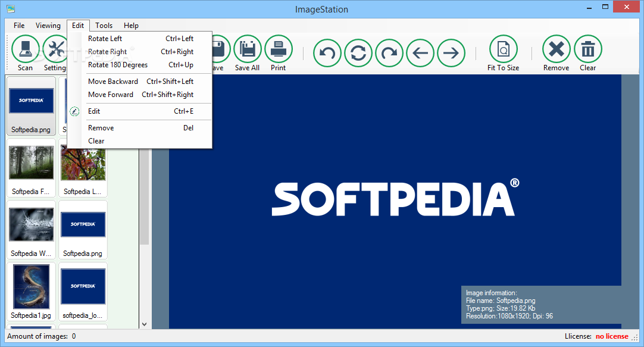The image size is (644, 347).
Task: Select the softpedia_lo... thumbnail
Action: point(83,292)
